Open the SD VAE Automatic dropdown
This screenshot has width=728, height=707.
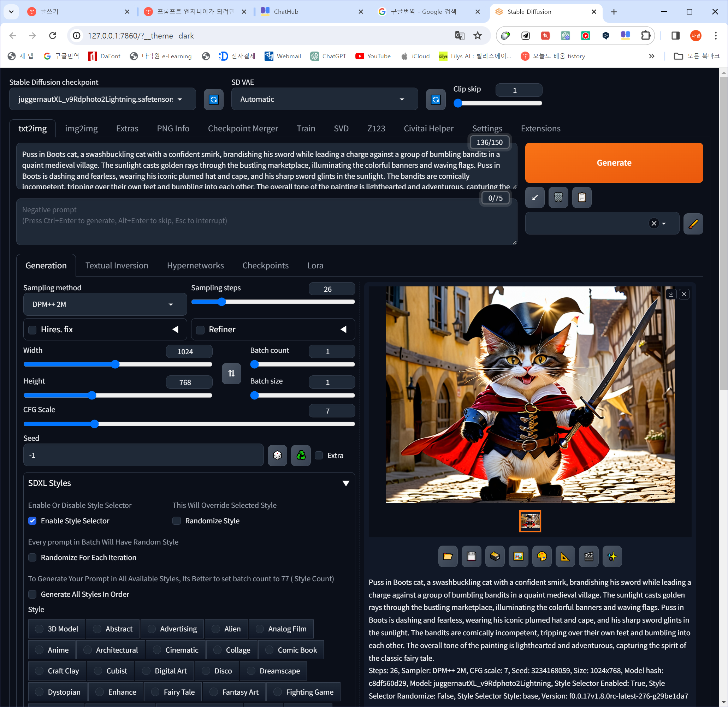tap(324, 99)
